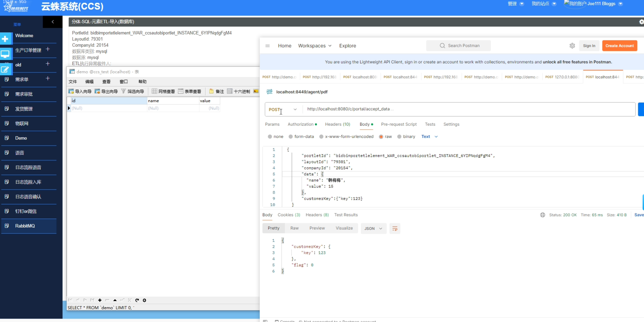
Task: Select the 'raw' body type radio
Action: pyautogui.click(x=381, y=137)
